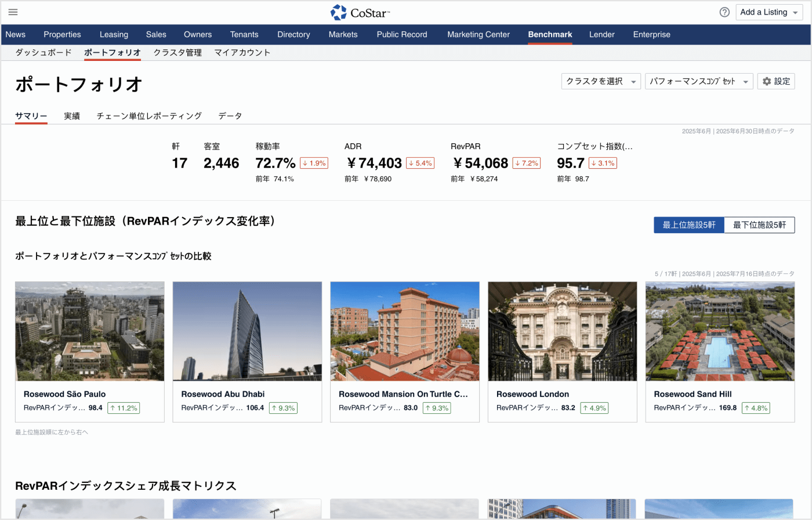This screenshot has height=520, width=812.
Task: Expand the Add a Listing dropdown
Action: point(769,12)
